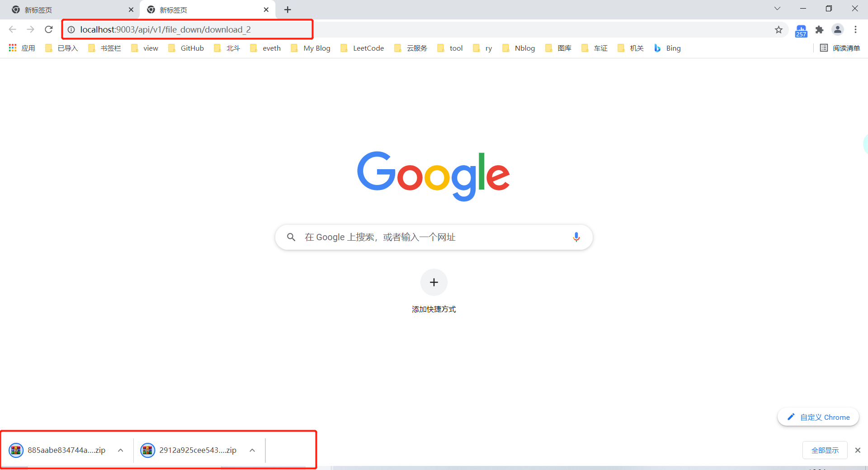
Task: Click the 全部显示 button
Action: [825, 450]
